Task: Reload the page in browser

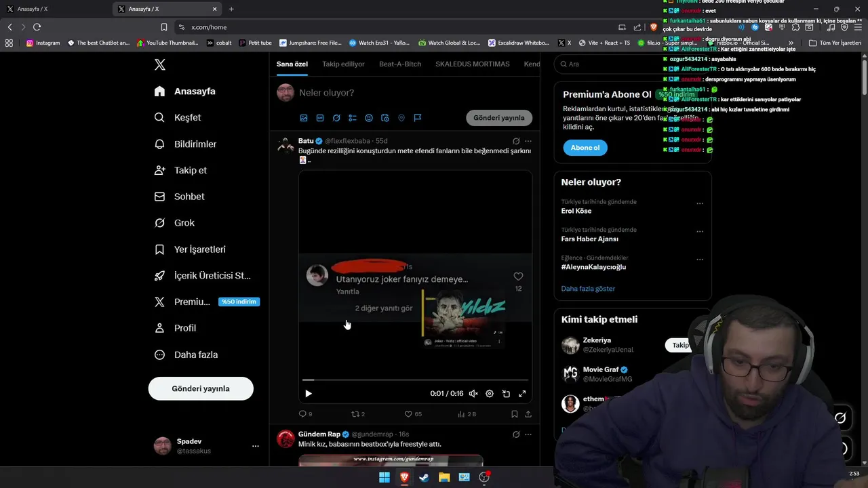Action: coord(37,27)
